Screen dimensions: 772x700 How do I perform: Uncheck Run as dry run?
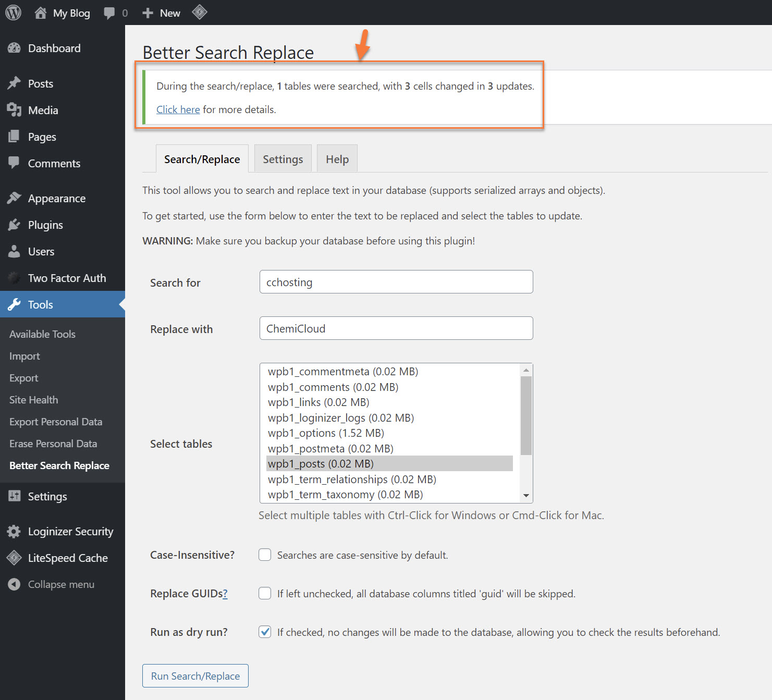tap(265, 632)
